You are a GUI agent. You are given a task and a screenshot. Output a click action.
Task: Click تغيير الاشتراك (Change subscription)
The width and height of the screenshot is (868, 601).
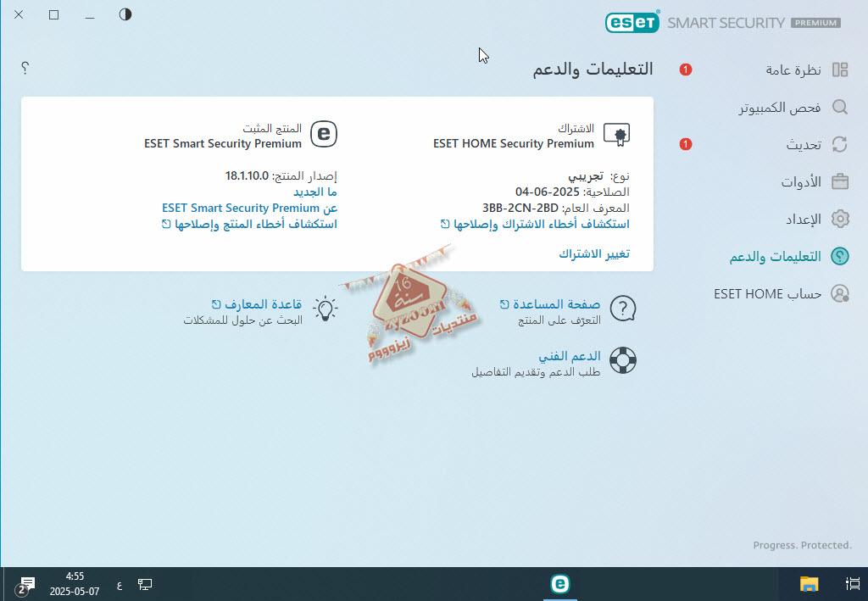coord(594,253)
